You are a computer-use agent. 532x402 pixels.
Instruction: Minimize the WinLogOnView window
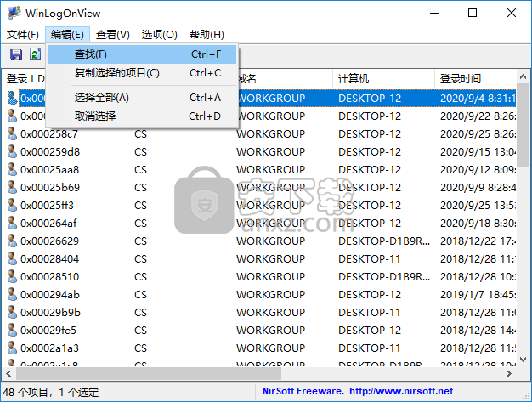[x=434, y=13]
